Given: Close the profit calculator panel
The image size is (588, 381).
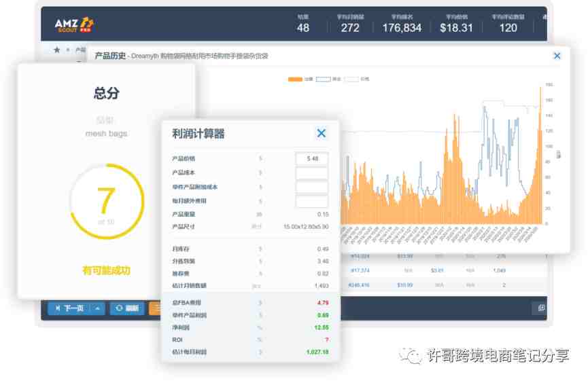Looking at the screenshot, I should 321,134.
